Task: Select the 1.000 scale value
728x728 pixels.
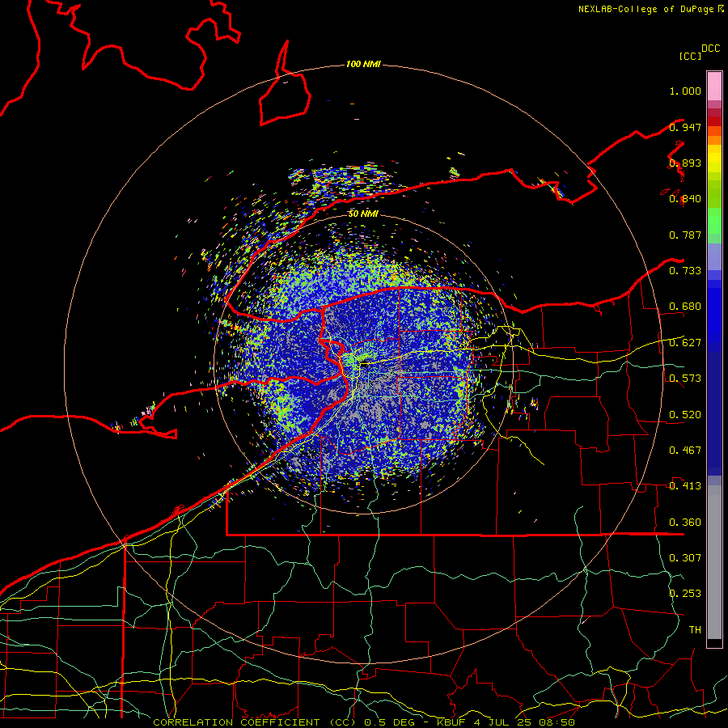Action: click(x=685, y=91)
